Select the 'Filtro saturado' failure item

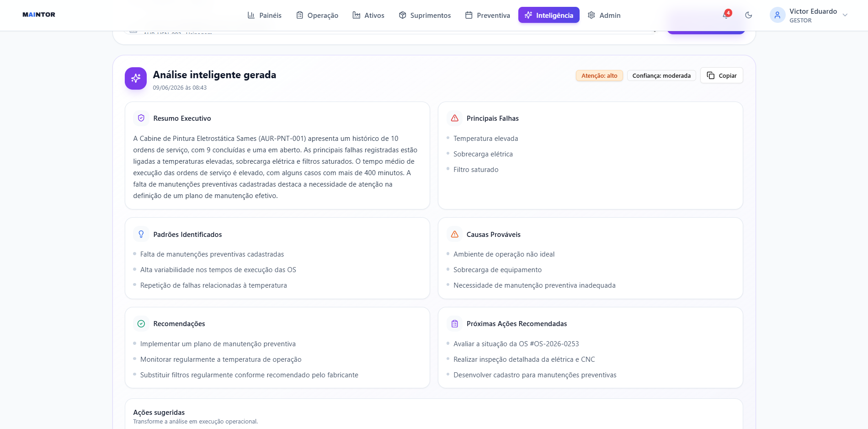tap(476, 170)
